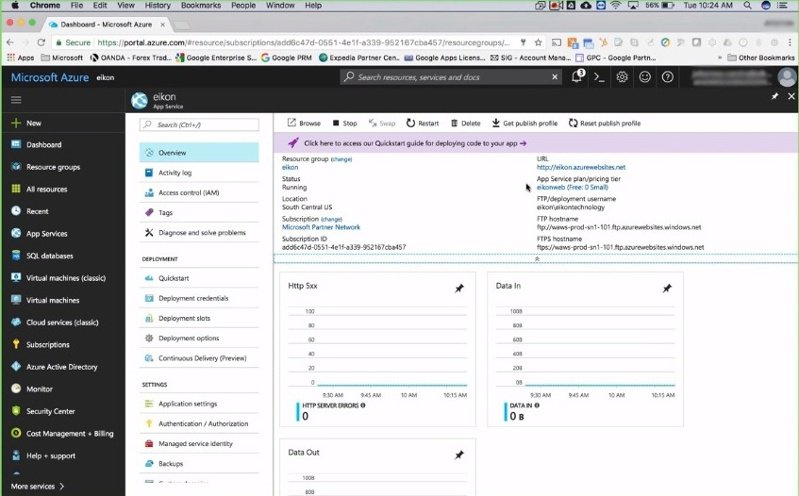
Task: Pin the Http 5xx chart
Action: pos(459,289)
